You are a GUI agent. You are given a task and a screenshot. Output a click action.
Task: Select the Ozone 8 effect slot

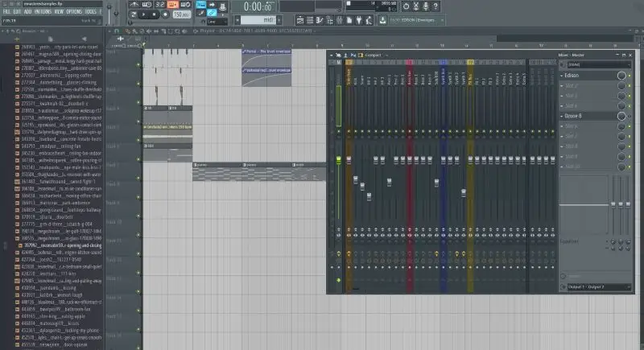(588, 116)
